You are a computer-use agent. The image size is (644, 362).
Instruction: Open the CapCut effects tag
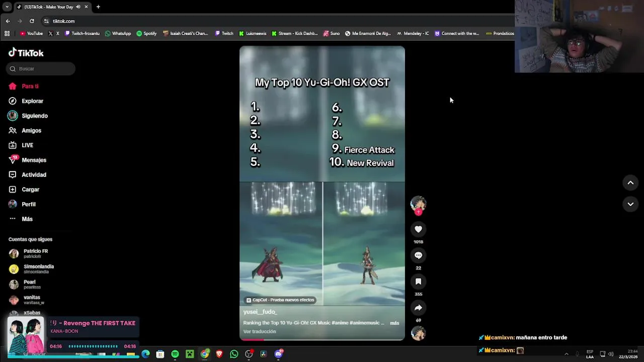[280, 300]
